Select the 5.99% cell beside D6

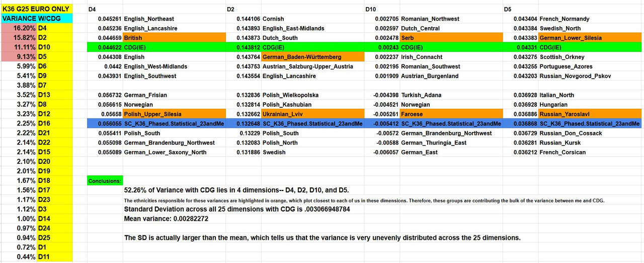18,67
